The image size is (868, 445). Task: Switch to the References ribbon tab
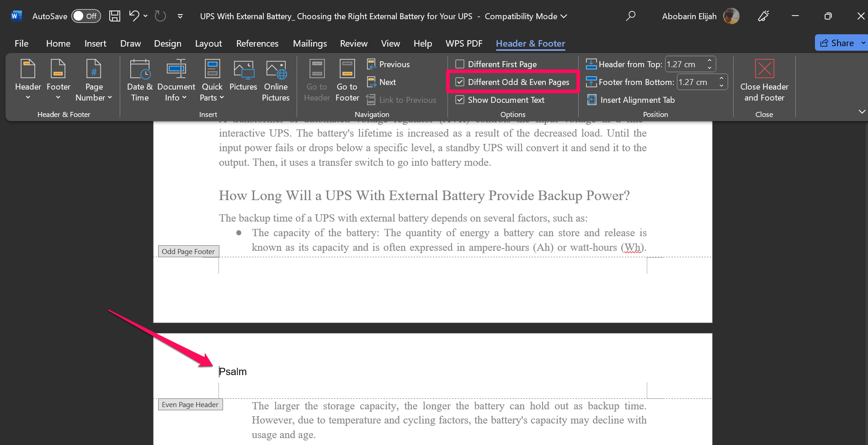(257, 43)
